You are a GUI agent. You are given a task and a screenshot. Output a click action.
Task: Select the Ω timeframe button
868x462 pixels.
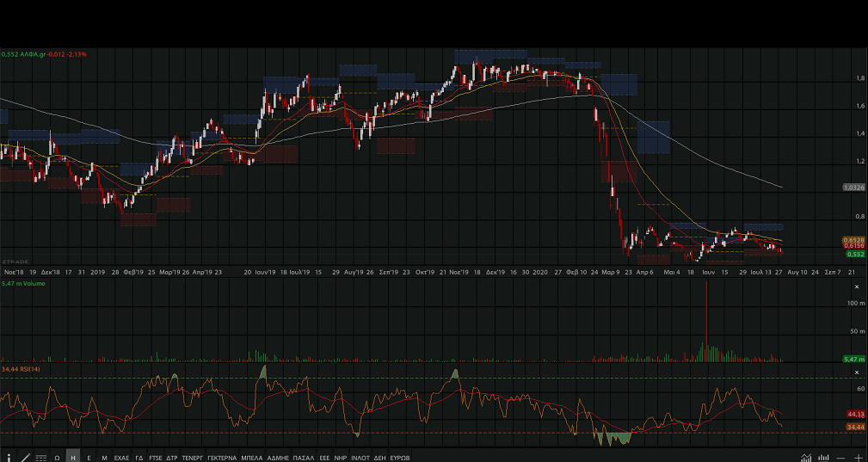pos(57,458)
